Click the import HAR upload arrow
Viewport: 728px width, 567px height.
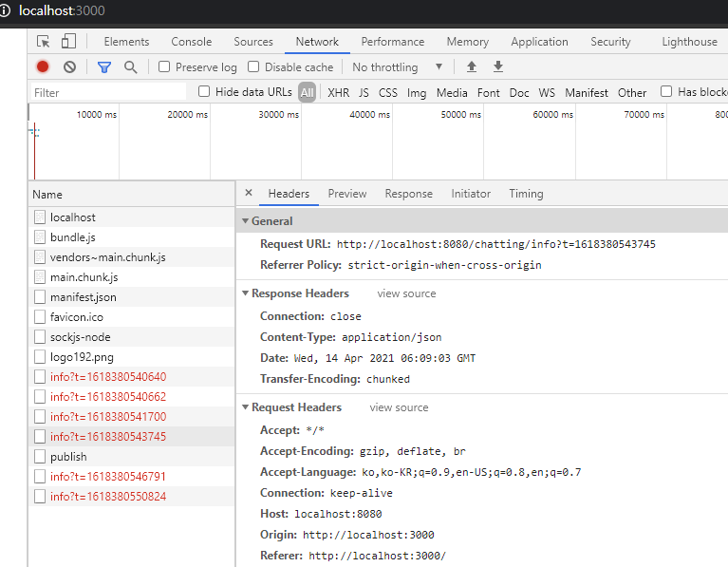[471, 66]
